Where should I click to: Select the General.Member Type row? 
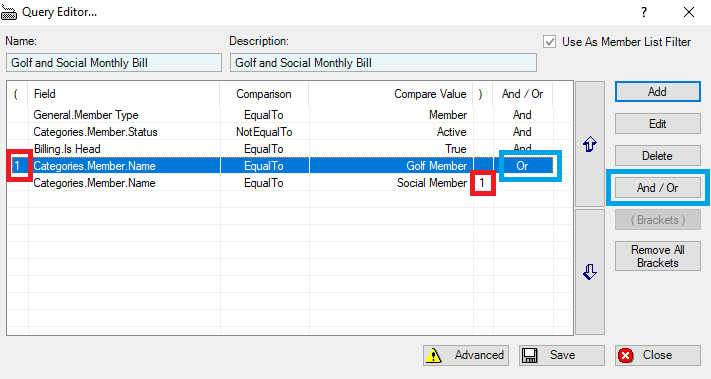[290, 115]
